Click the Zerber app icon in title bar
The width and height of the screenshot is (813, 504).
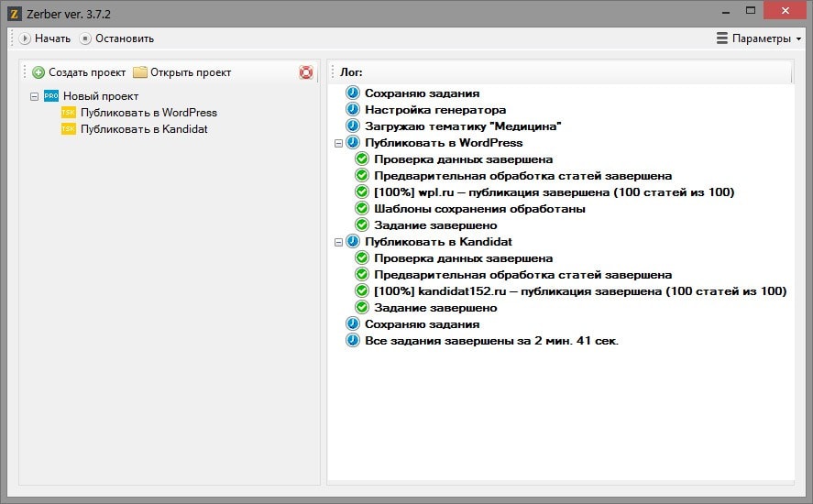click(x=14, y=14)
